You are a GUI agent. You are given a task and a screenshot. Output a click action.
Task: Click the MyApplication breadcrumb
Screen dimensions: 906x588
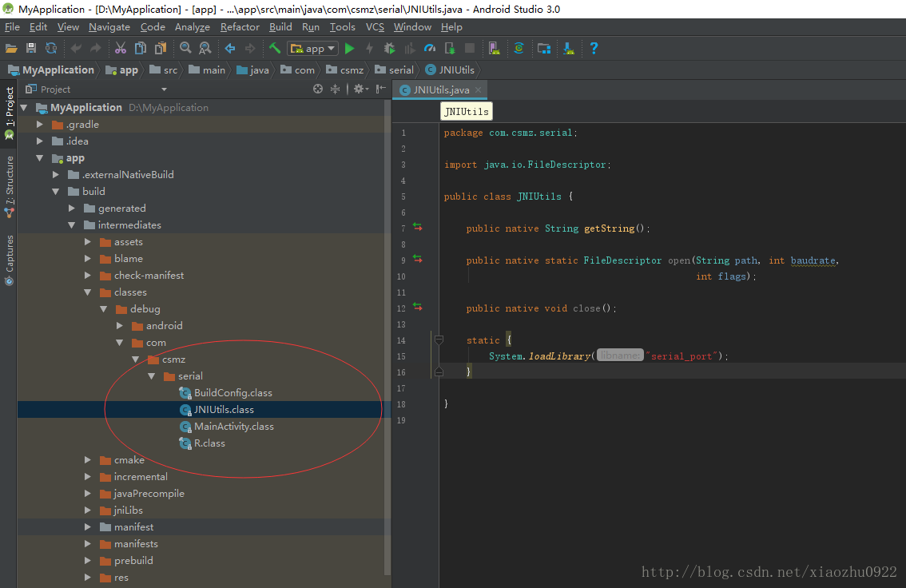coord(51,70)
